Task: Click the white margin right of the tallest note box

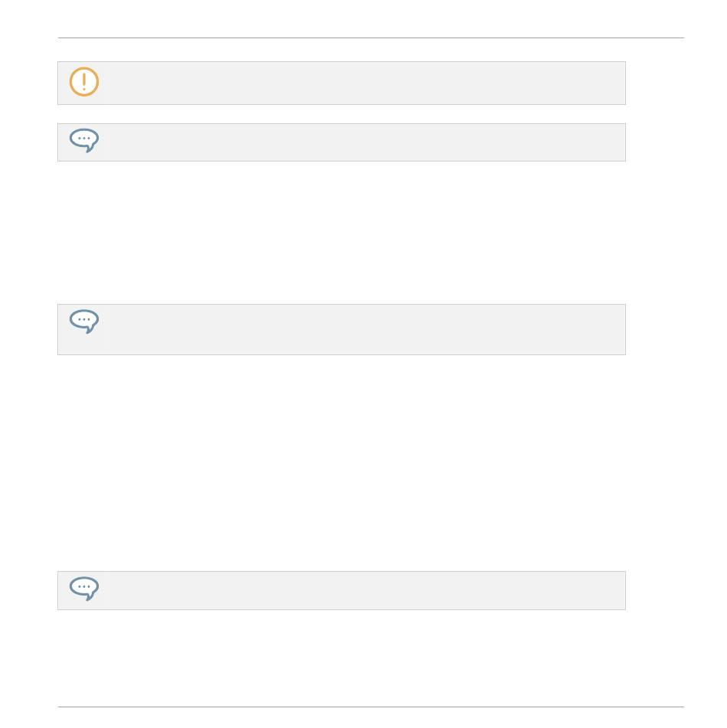Action: coord(655,330)
